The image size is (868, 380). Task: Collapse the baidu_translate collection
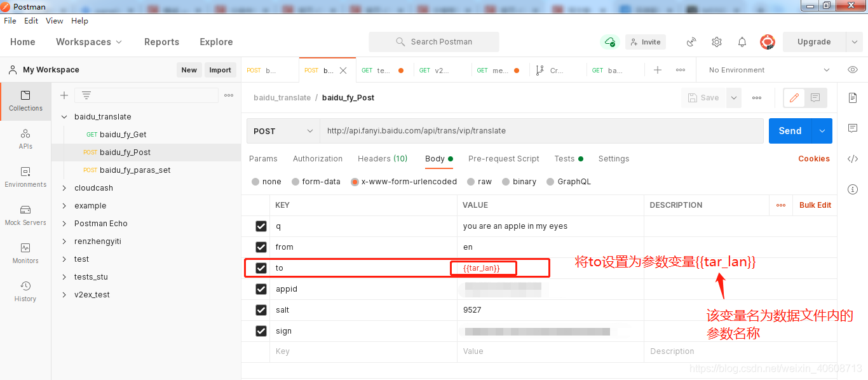tap(64, 117)
